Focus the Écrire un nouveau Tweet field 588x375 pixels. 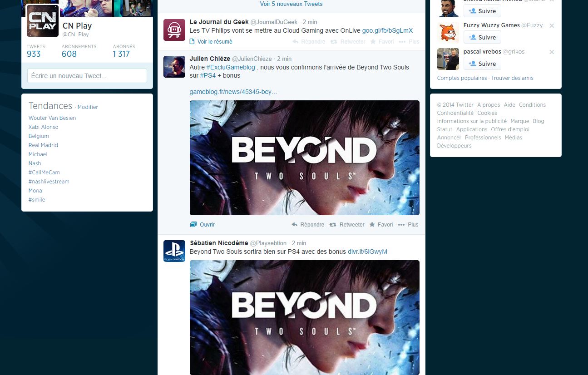coord(87,76)
